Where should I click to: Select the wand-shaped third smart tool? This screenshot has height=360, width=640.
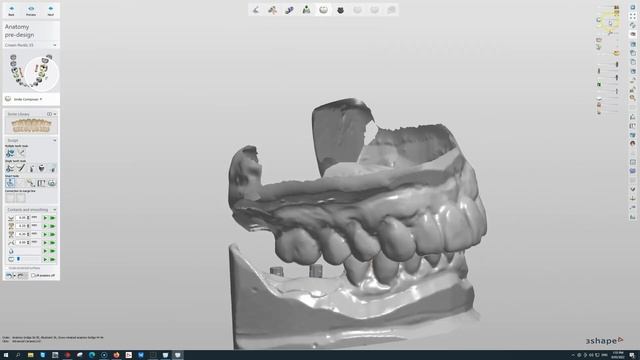(x=31, y=183)
